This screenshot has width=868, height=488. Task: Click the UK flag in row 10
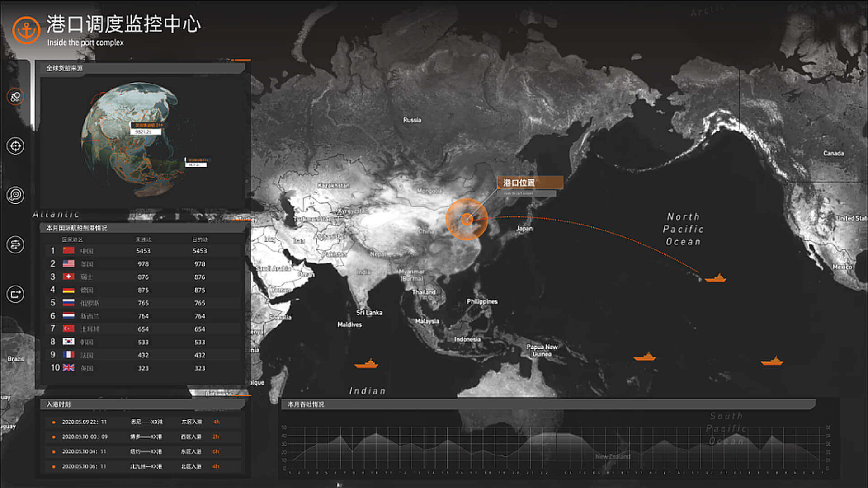click(68, 368)
